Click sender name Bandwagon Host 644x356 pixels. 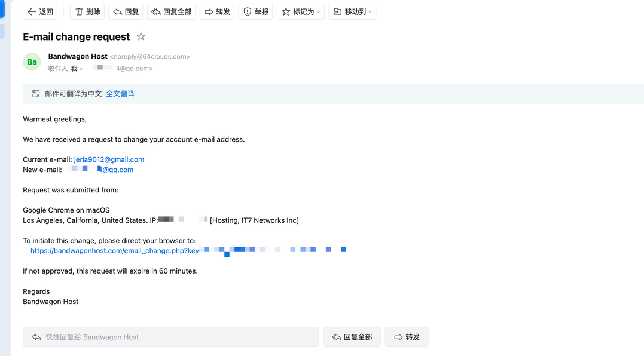click(x=78, y=56)
